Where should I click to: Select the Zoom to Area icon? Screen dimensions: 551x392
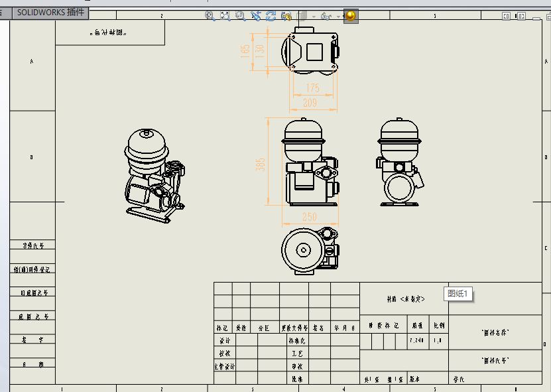coord(225,16)
